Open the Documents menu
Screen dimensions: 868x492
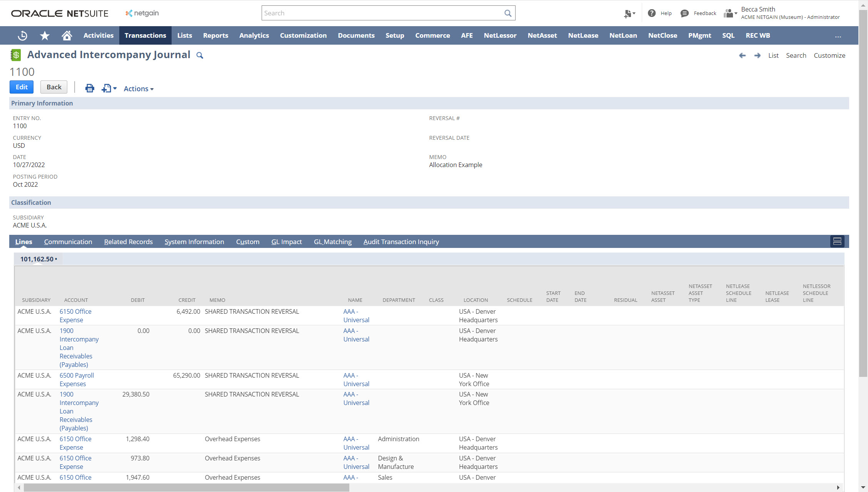(x=356, y=35)
